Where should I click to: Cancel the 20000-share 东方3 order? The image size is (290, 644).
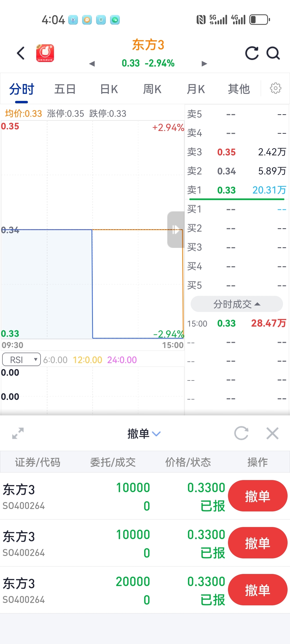coord(257,590)
